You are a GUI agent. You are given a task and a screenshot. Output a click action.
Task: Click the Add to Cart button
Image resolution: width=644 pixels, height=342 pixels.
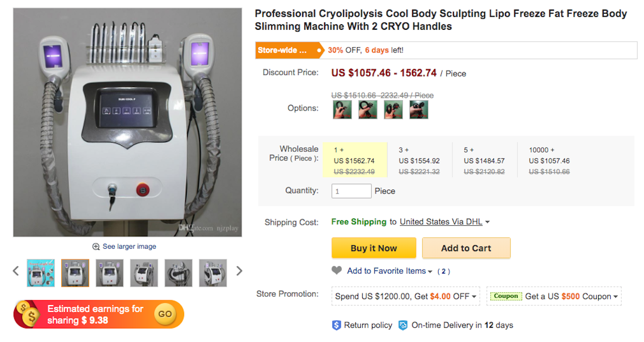466,248
